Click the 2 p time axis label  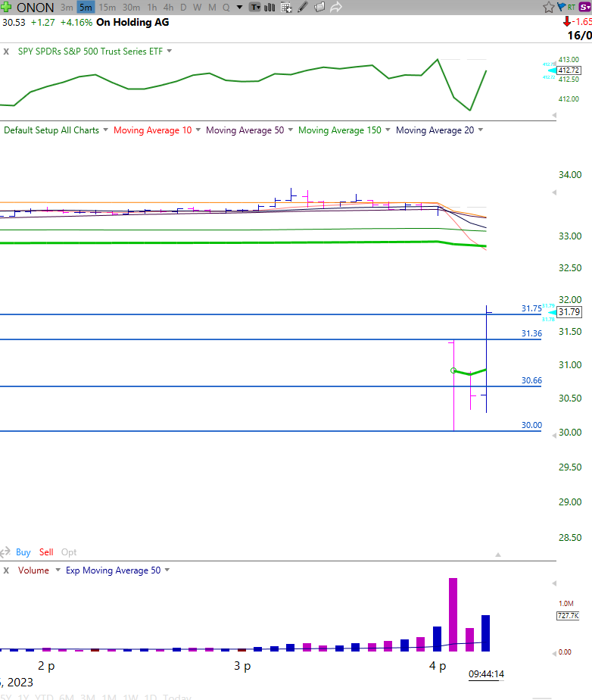point(46,666)
